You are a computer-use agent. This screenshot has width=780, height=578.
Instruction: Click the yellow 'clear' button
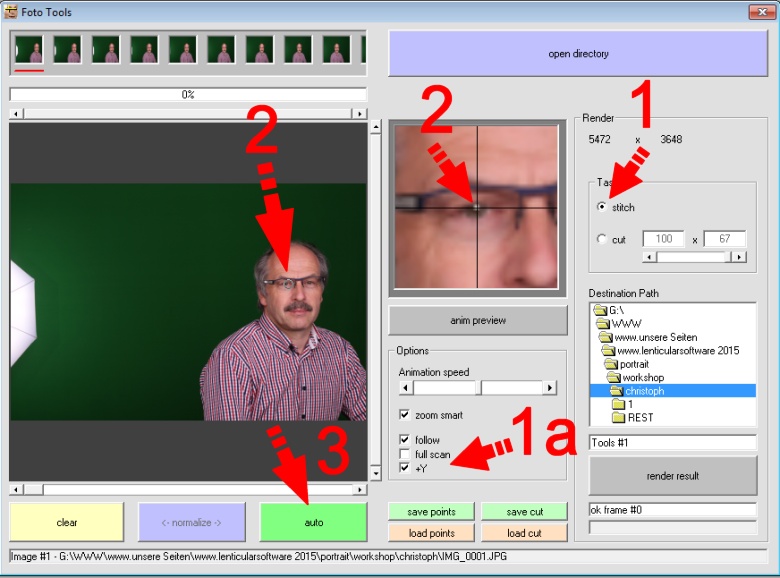(66, 522)
